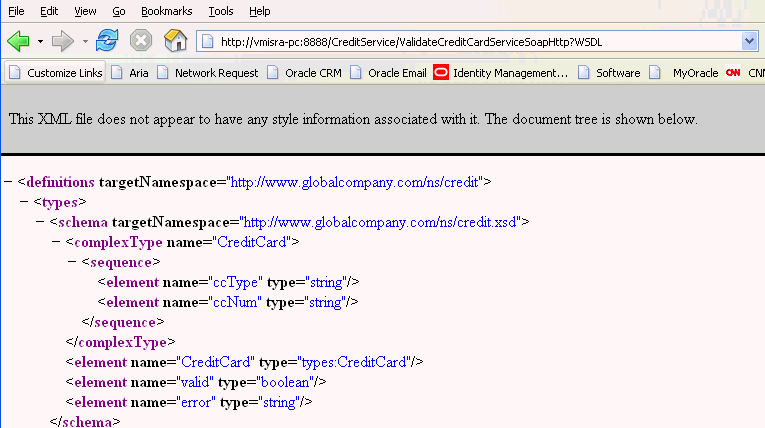Open the Forward history dropdown arrow

tap(85, 42)
